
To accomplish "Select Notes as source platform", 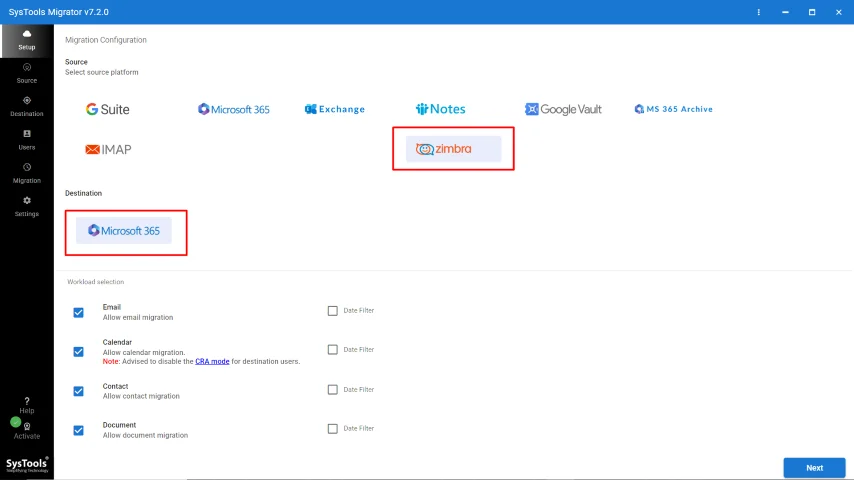I will pos(441,109).
